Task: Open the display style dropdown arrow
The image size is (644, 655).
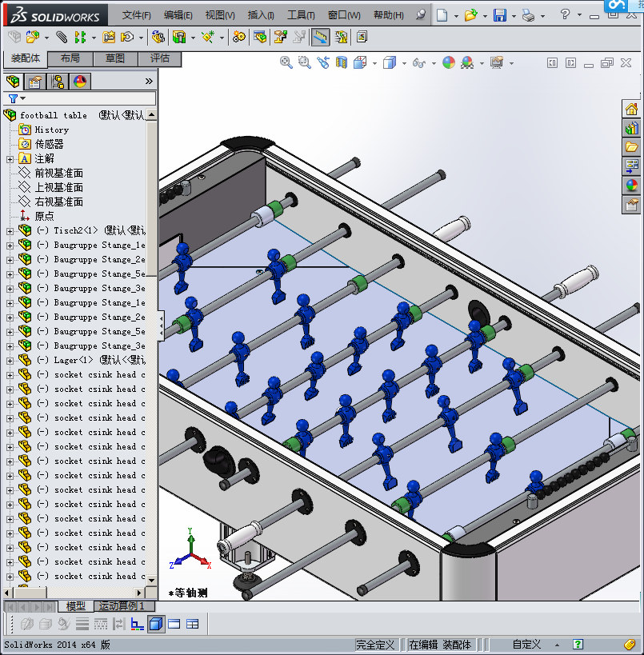Action: (x=403, y=63)
